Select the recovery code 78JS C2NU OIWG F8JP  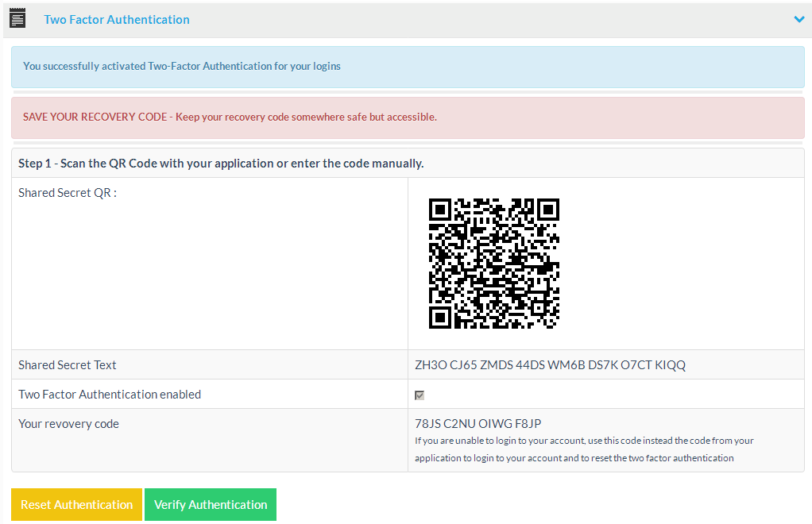478,424
